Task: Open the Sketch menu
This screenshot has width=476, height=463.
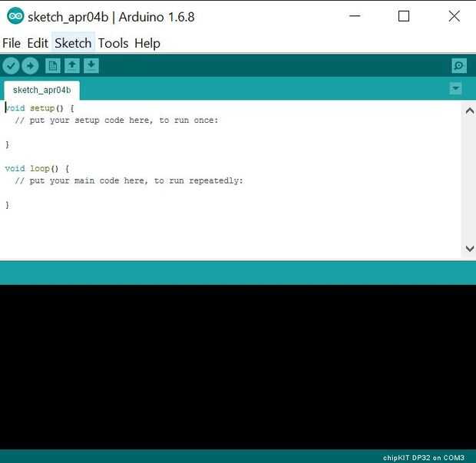Action: coord(73,43)
